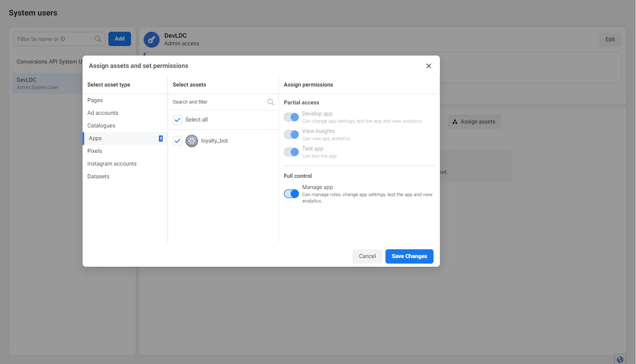Click the View insights label
This screenshot has width=636, height=364.
click(x=318, y=131)
